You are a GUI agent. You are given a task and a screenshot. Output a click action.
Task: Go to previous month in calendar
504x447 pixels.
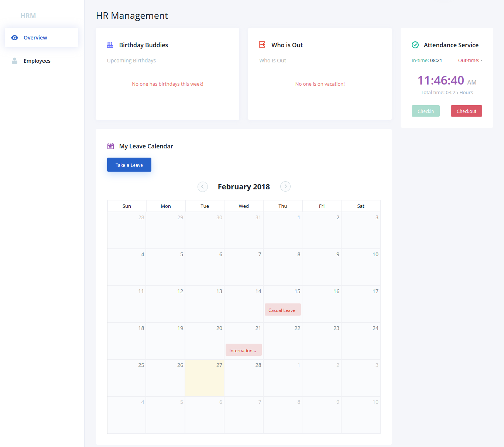203,187
